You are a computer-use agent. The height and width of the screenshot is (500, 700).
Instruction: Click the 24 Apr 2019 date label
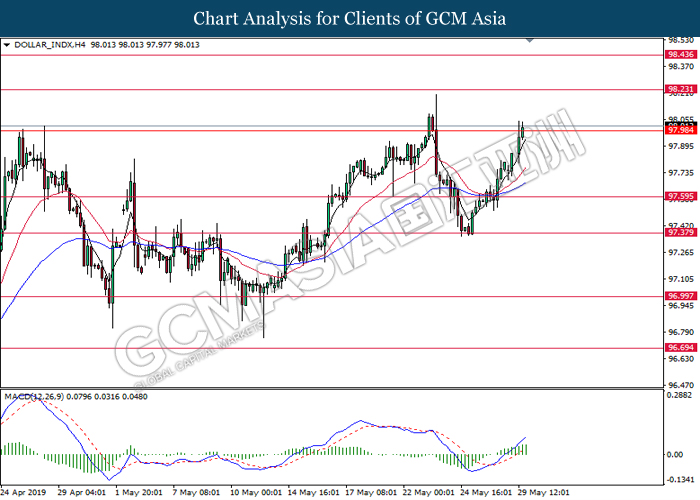pyautogui.click(x=24, y=492)
